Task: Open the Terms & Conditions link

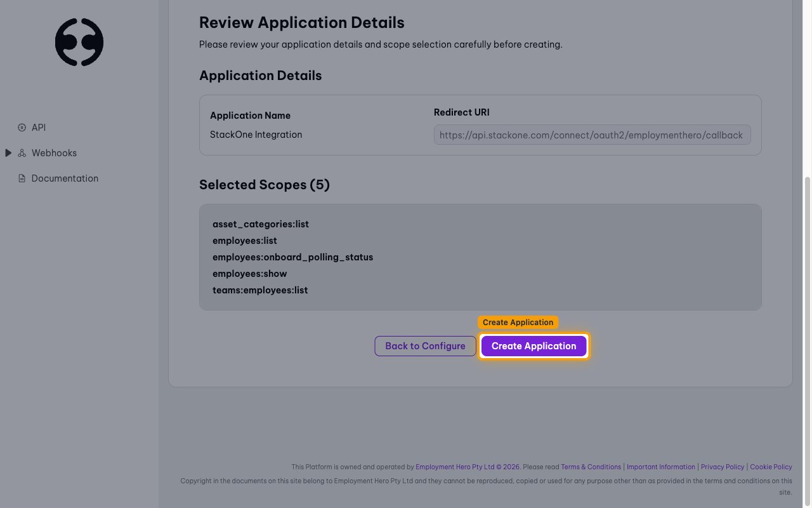Action: 591,467
